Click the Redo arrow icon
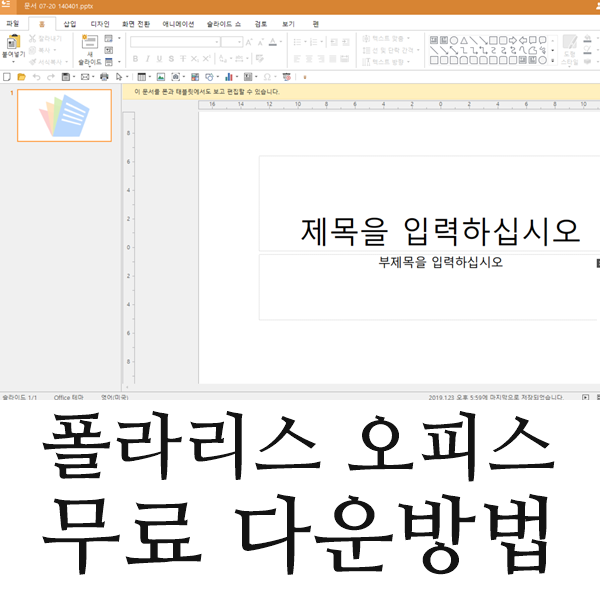 (51, 77)
